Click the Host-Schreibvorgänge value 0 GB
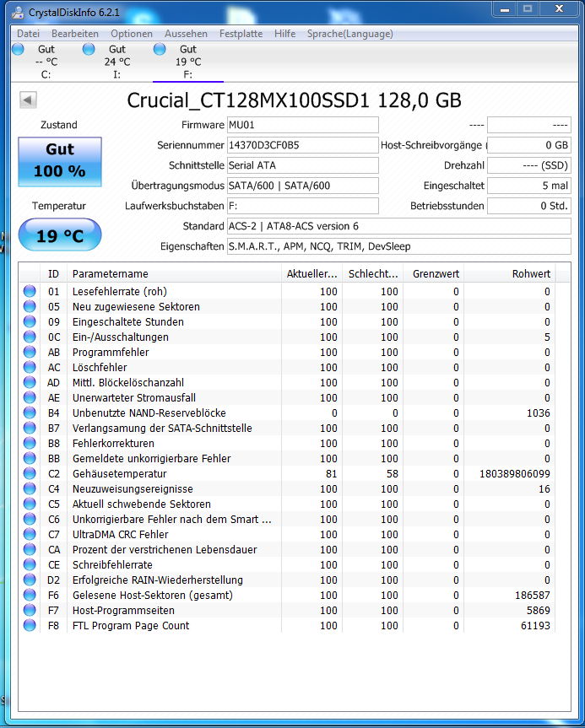585x728 pixels. [529, 145]
